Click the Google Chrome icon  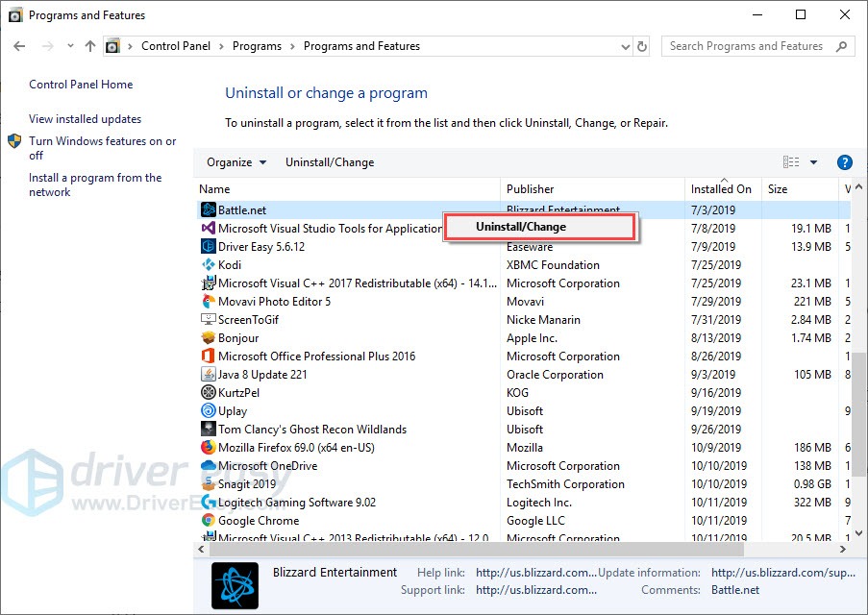[x=208, y=521]
